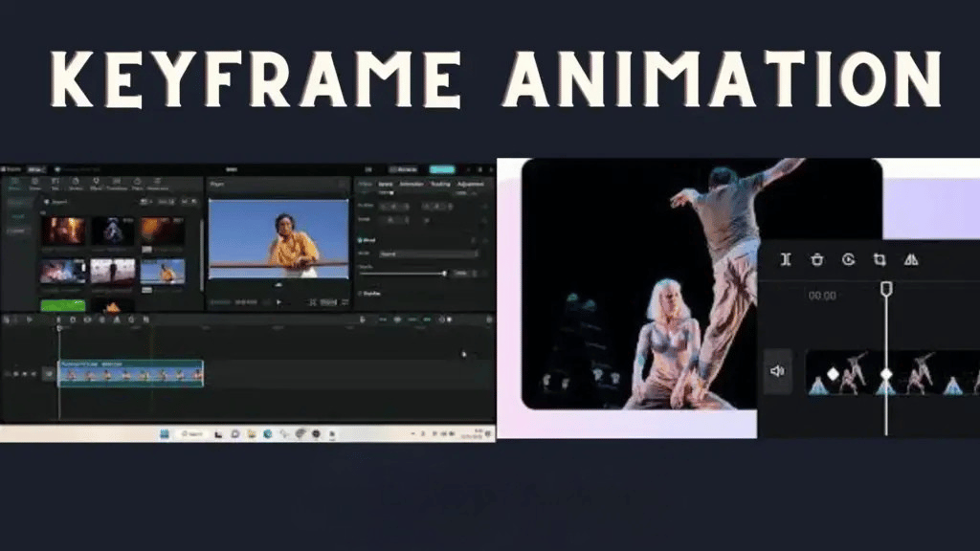Screen dimensions: 980x551
Task: Open the blend Mode dropdown showing Normal
Action: click(x=429, y=254)
